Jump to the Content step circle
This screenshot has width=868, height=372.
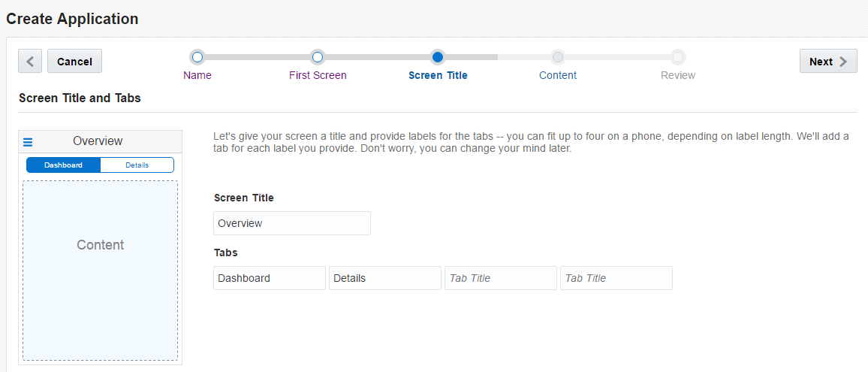558,57
